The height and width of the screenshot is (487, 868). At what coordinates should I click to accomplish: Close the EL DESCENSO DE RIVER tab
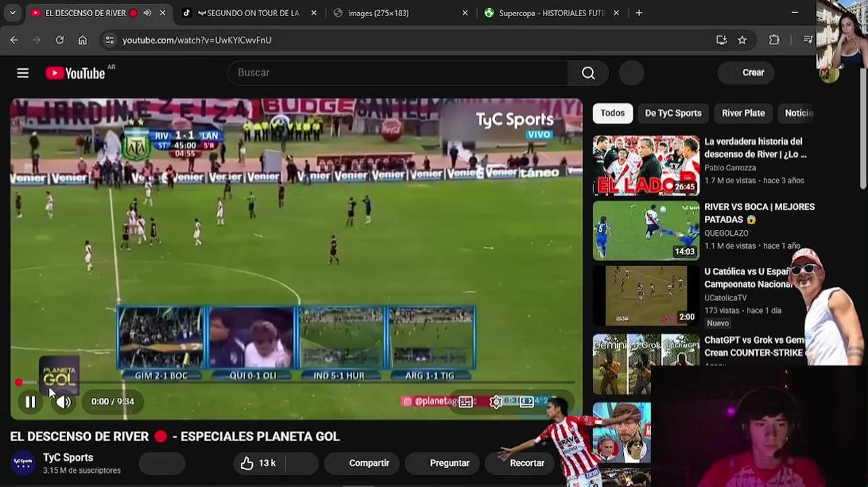(162, 13)
